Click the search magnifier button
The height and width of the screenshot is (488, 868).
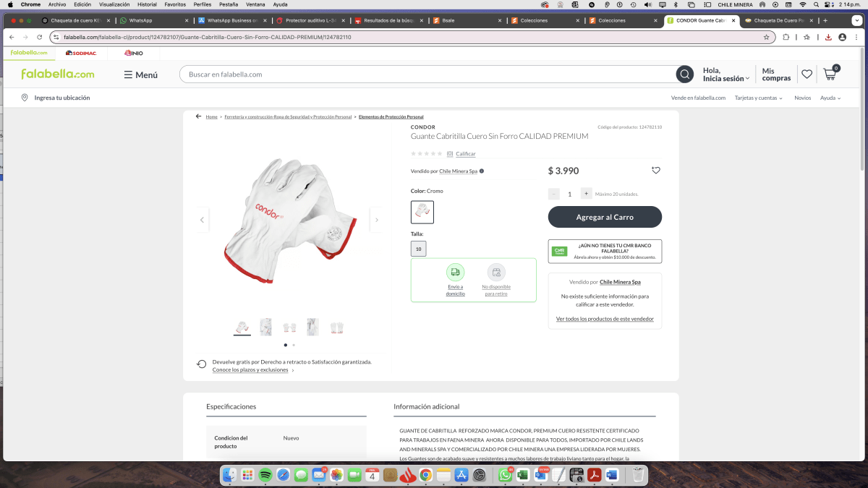684,74
